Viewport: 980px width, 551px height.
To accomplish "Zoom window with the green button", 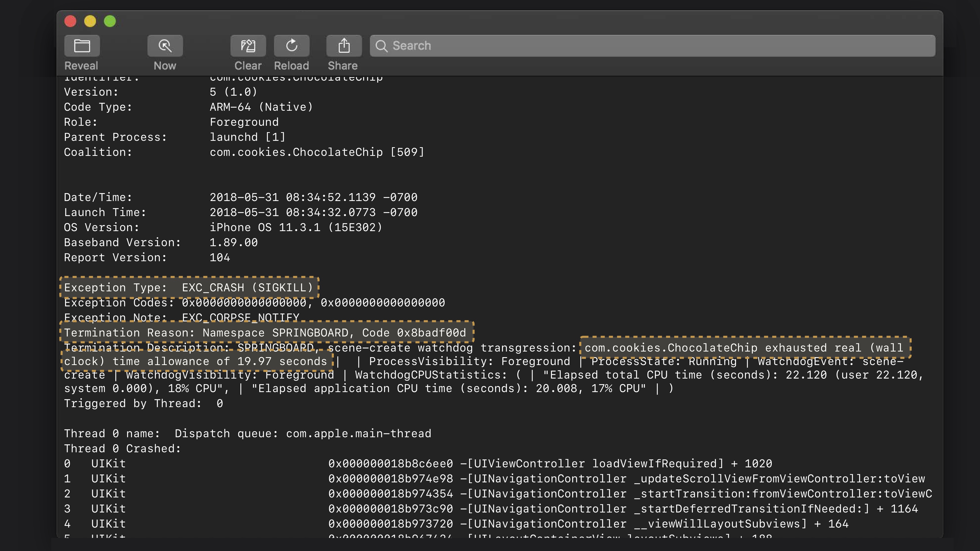I will point(110,21).
